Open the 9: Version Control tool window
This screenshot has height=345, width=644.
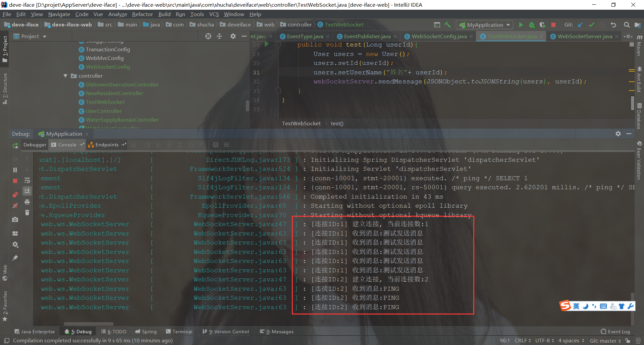pos(226,332)
